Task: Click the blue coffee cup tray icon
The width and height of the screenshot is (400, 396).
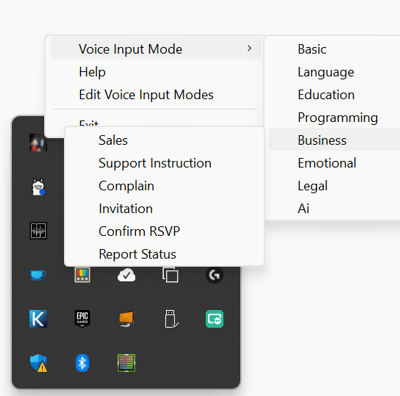Action: pyautogui.click(x=38, y=275)
